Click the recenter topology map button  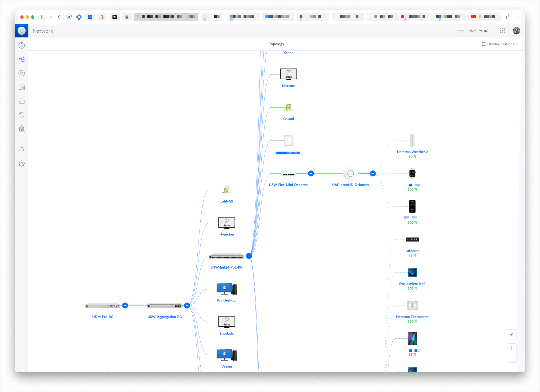(512, 334)
